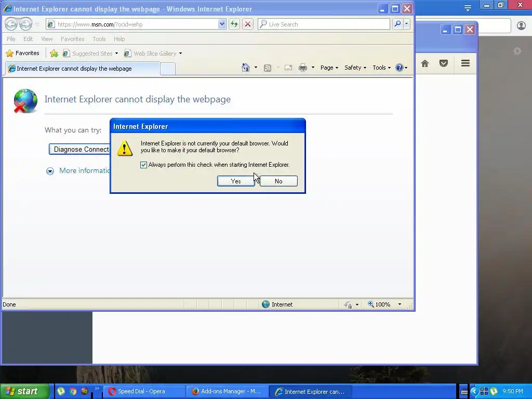Click the Opera tab menu icon at top
Image resolution: width=532 pixels, height=399 pixels.
tap(468, 8)
